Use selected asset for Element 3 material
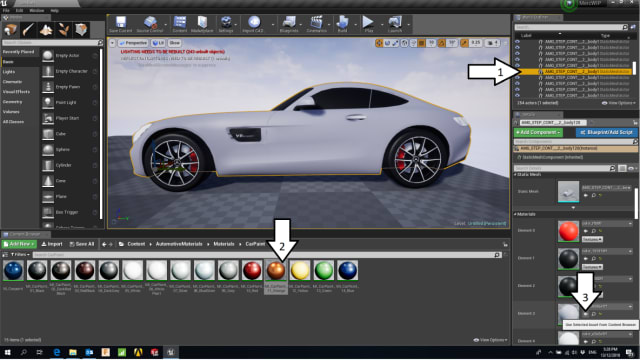640x360 pixels. pos(586,314)
